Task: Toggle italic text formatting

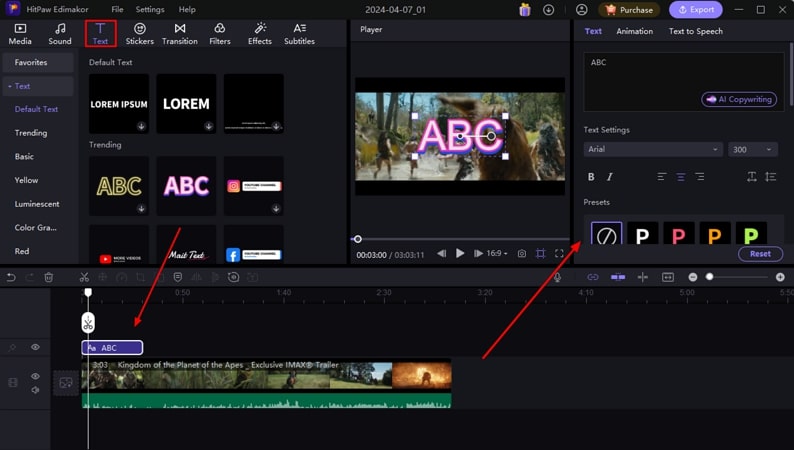Action: tap(610, 177)
